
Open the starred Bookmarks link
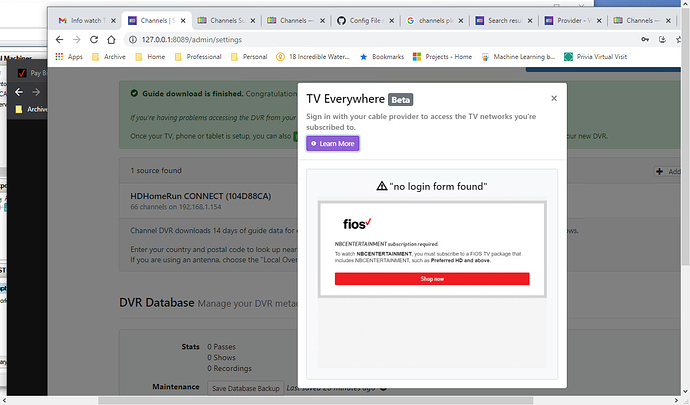click(382, 57)
